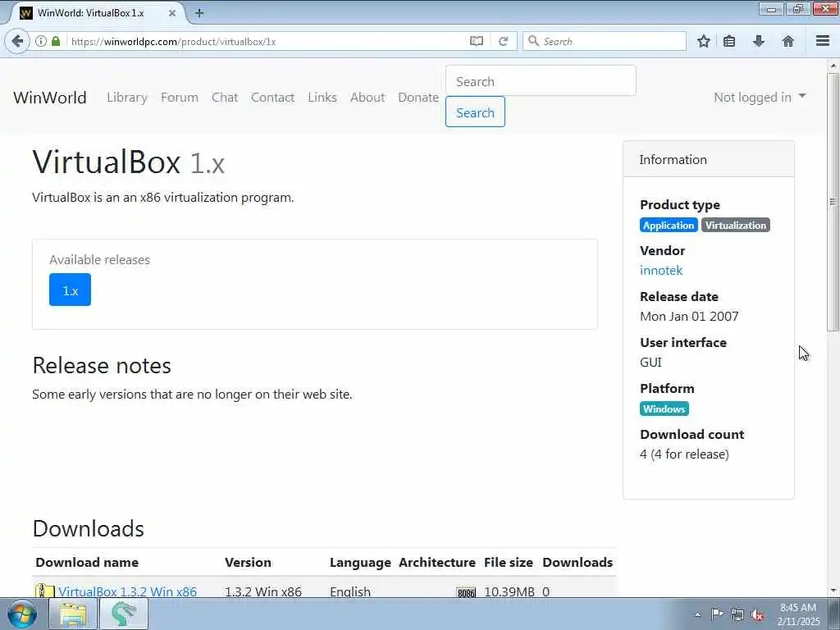Click the scrollbar down arrow

point(833,591)
